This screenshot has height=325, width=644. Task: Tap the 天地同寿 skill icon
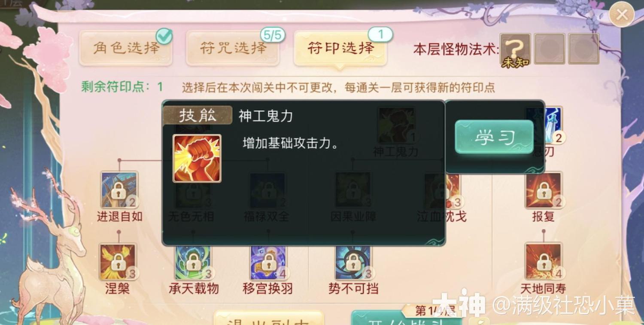[544, 261]
